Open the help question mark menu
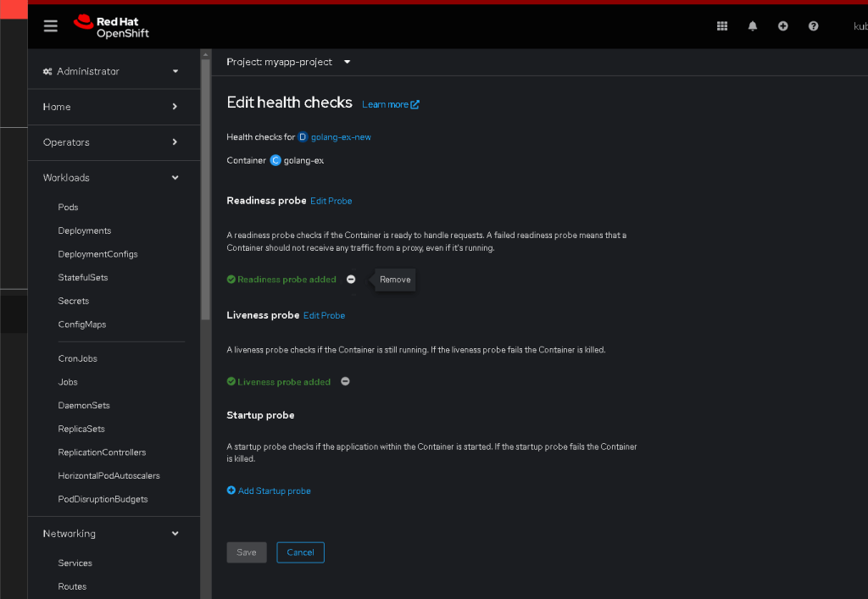Screen dimensions: 868x599 [813, 26]
